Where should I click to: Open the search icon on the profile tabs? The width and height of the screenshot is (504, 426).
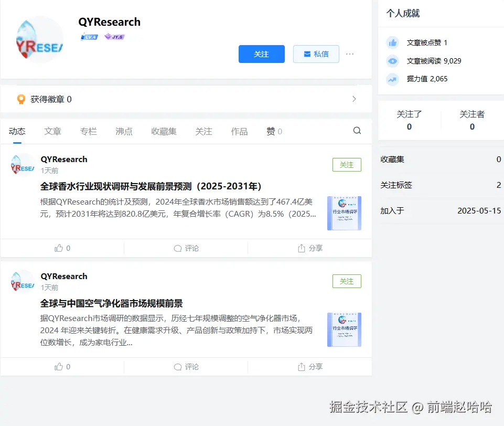[357, 131]
